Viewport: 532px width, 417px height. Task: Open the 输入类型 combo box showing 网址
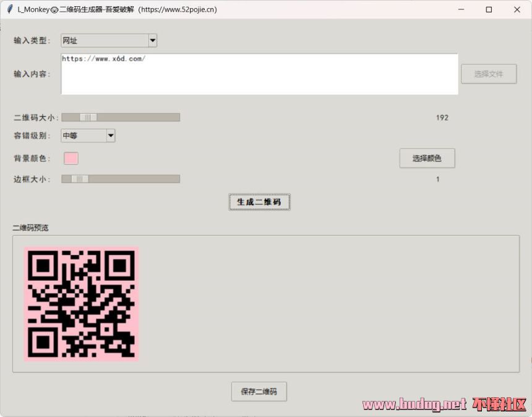pyautogui.click(x=109, y=40)
